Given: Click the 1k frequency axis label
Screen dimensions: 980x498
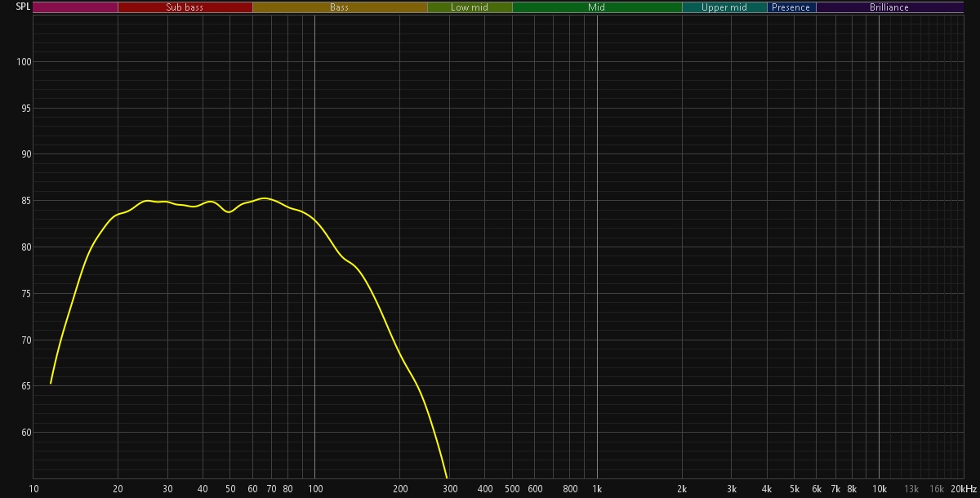Looking at the screenshot, I should [x=597, y=489].
